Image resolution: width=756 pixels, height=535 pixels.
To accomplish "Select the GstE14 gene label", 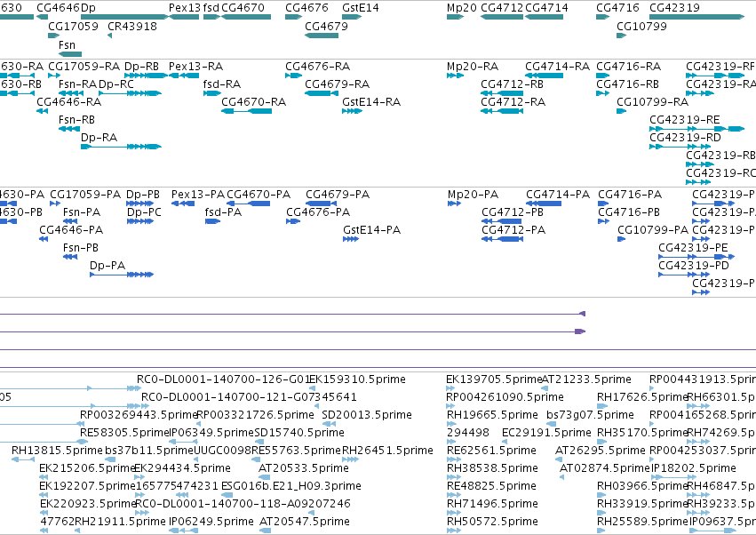I will (x=361, y=8).
